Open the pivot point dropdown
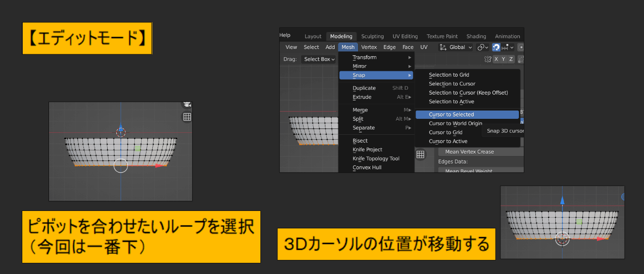Viewport: 644px width, 274px height. pos(483,47)
